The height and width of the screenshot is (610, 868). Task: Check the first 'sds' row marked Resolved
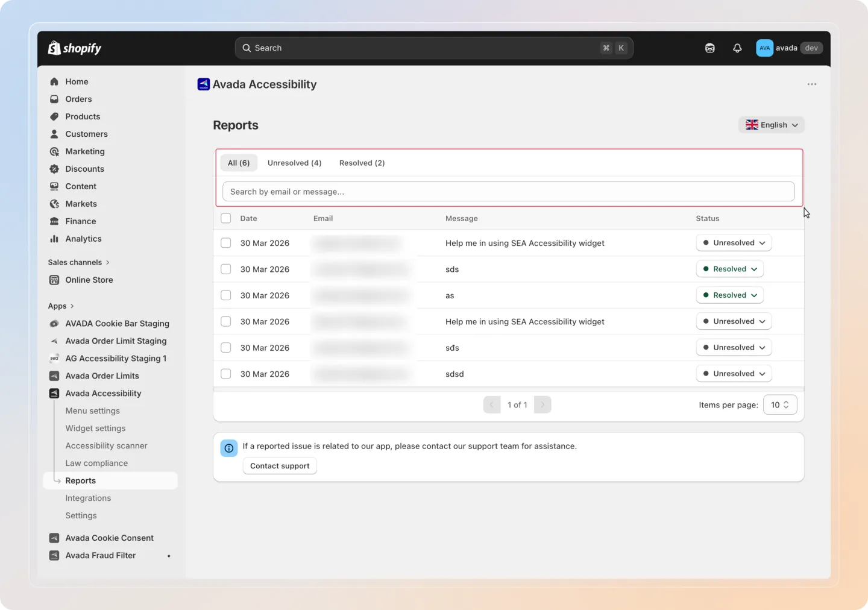226,269
